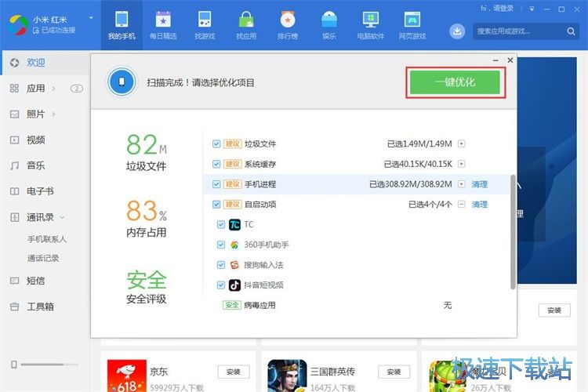Minimize the optimization dialog
Image resolution: width=588 pixels, height=392 pixels.
[x=495, y=60]
